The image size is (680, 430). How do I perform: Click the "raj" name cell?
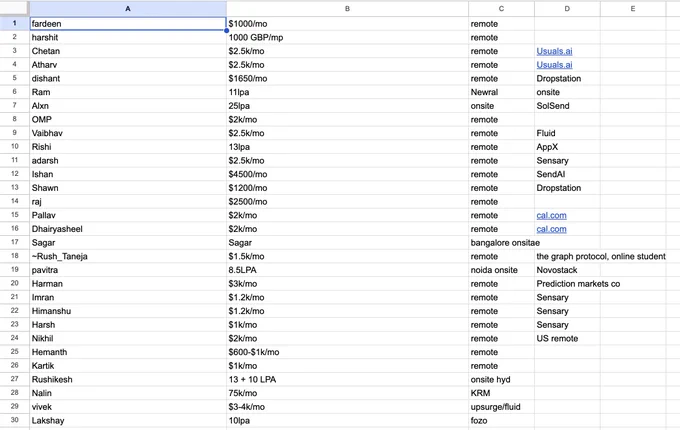click(128, 202)
